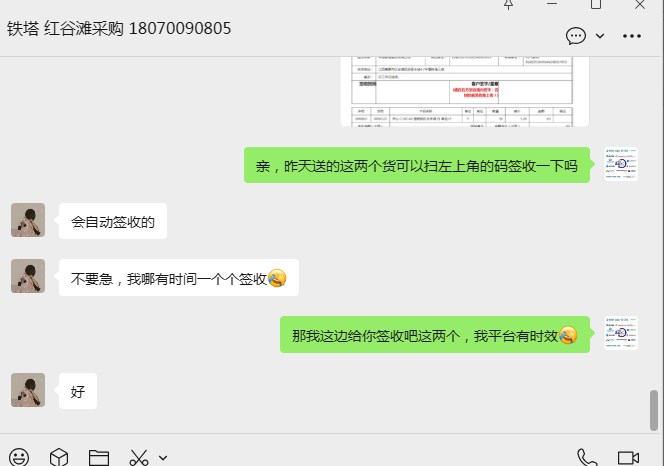
Task: Click the contact avatar beside 好 message
Action: (x=28, y=391)
